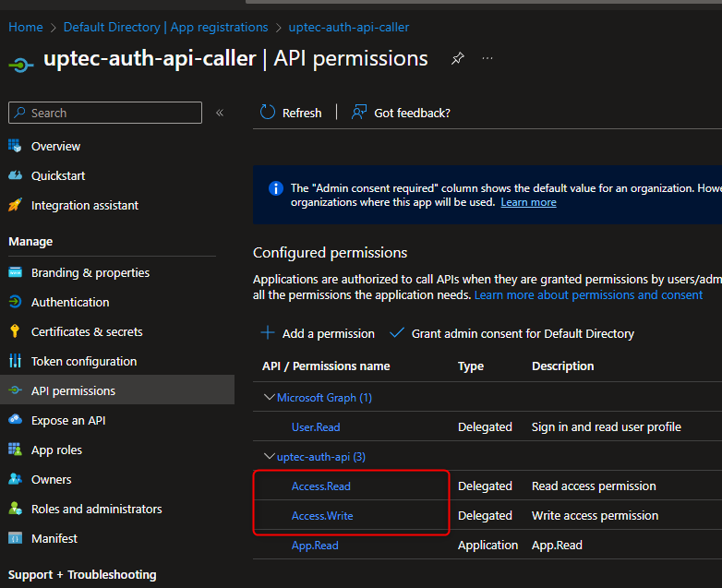The height and width of the screenshot is (588, 722).
Task: Click the Certificates & secrets key icon
Action: [15, 331]
